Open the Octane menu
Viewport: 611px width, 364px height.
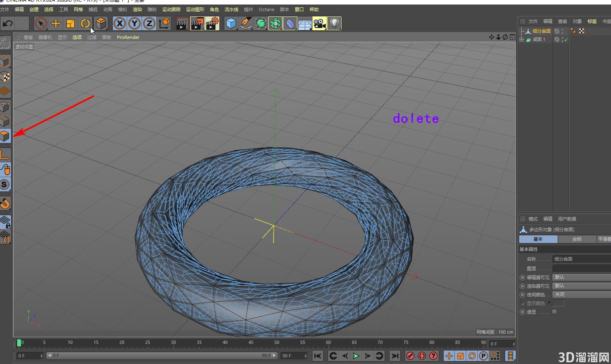pyautogui.click(x=267, y=9)
